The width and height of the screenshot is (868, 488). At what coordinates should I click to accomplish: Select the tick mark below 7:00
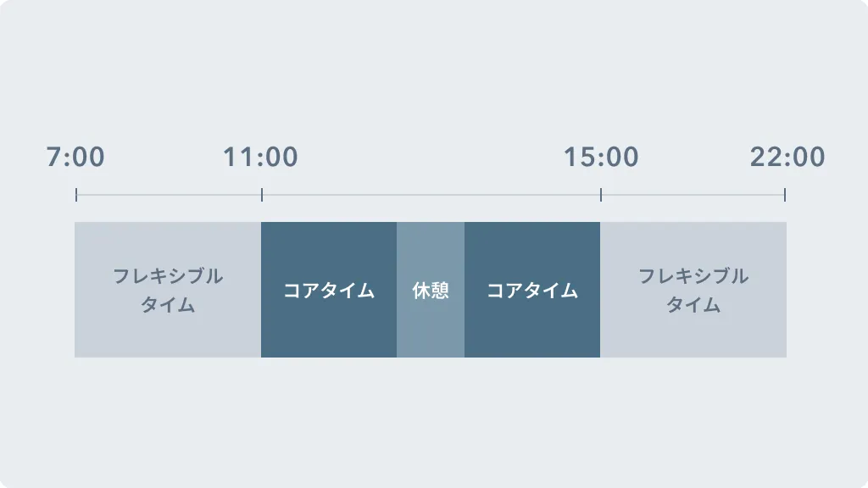[x=75, y=195]
